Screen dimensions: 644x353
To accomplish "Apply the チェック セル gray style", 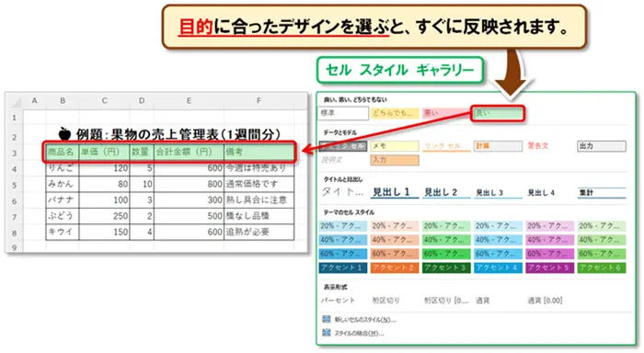I will [x=343, y=146].
